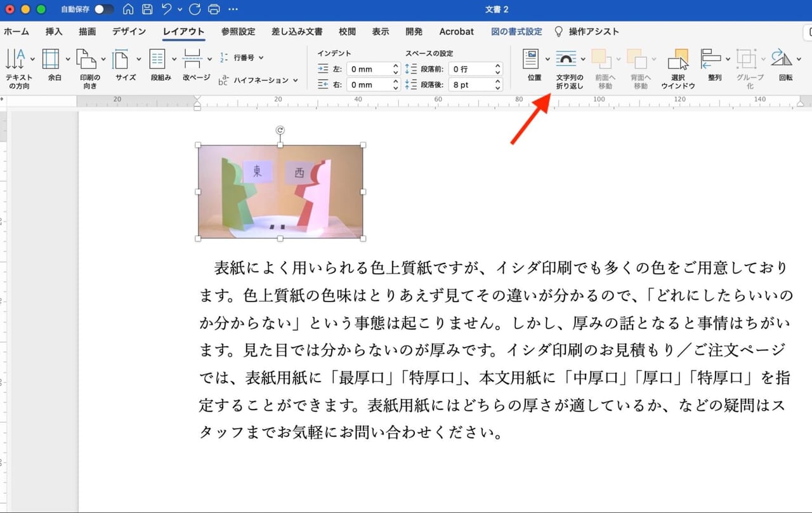Image resolution: width=812 pixels, height=513 pixels.
Task: Click the 余白 margins icon
Action: tap(51, 59)
